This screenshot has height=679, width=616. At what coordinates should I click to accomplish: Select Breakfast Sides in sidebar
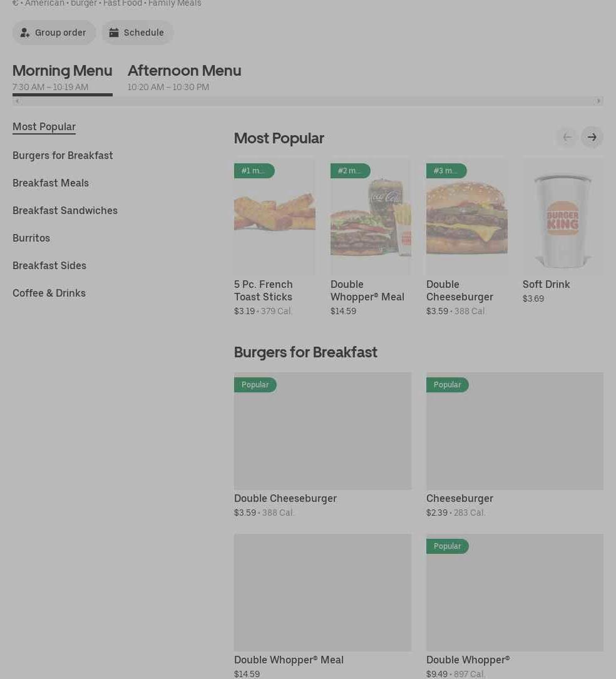pyautogui.click(x=49, y=265)
